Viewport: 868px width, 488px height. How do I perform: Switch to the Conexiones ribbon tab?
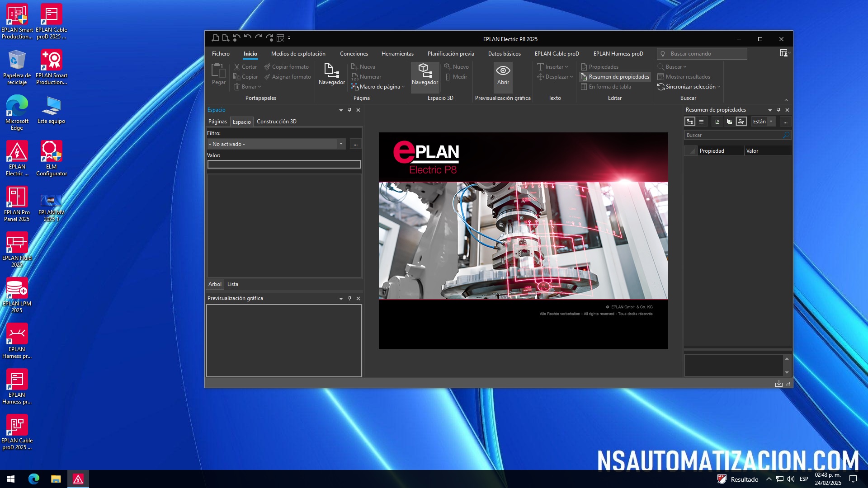(x=354, y=53)
